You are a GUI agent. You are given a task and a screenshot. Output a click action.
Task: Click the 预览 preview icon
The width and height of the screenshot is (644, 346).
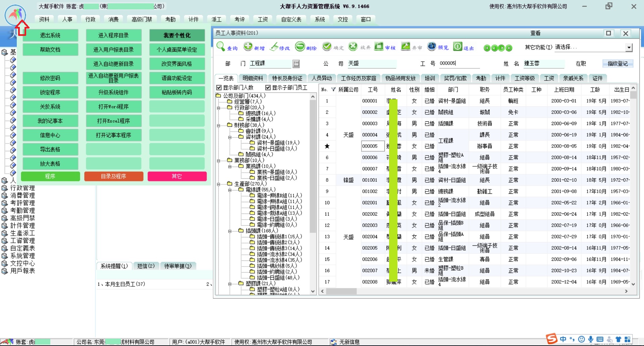point(432,47)
